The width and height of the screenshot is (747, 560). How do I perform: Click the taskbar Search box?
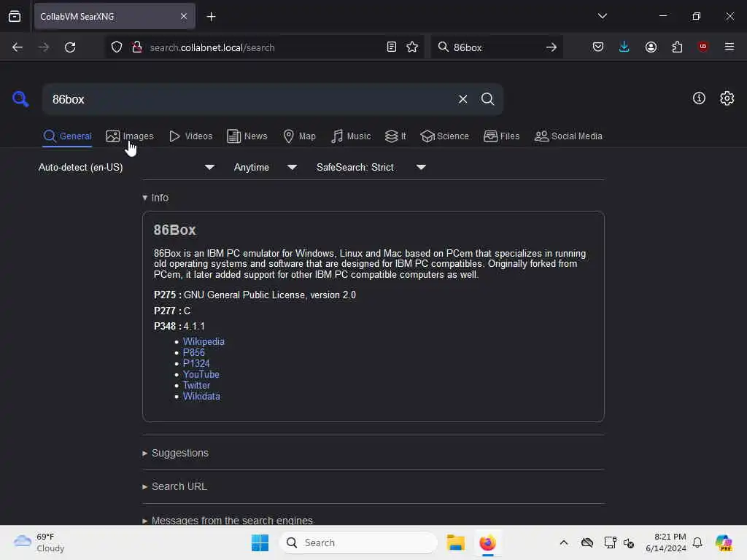[x=358, y=542]
